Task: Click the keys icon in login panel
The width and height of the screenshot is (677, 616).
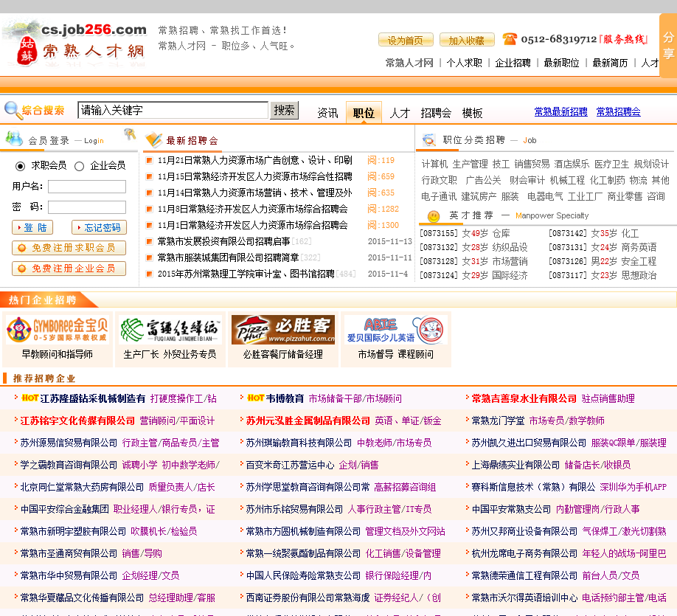Action: tap(130, 134)
